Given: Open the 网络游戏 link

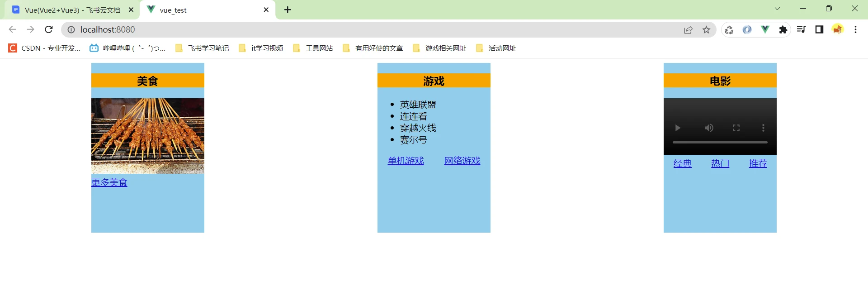Looking at the screenshot, I should [x=462, y=161].
